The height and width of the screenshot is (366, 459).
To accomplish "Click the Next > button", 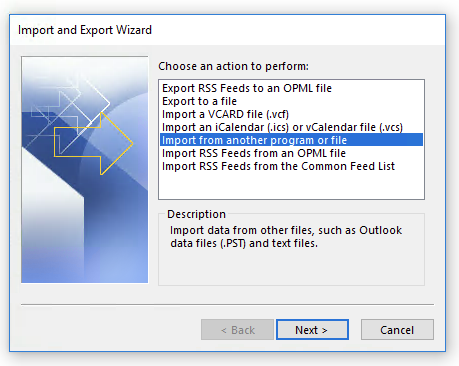I will tap(312, 330).
